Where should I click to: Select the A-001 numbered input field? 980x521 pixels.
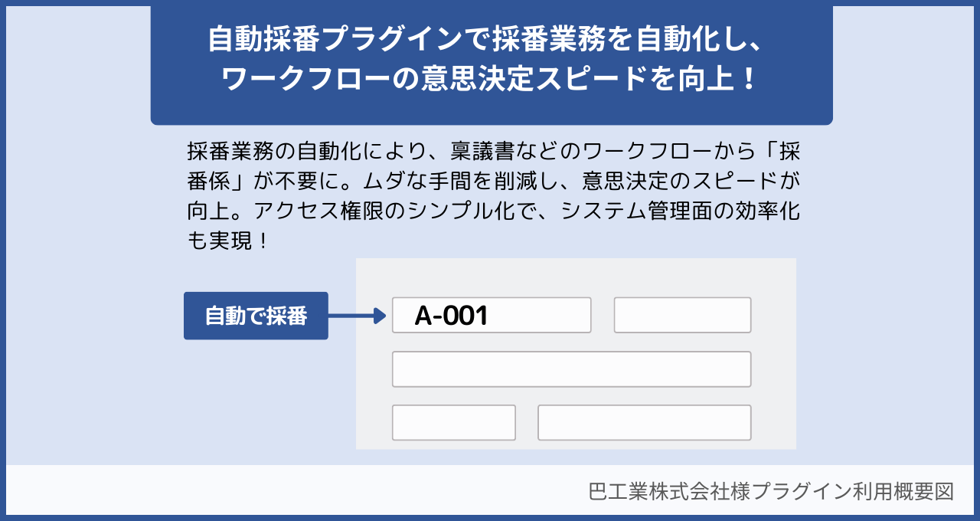click(x=491, y=316)
